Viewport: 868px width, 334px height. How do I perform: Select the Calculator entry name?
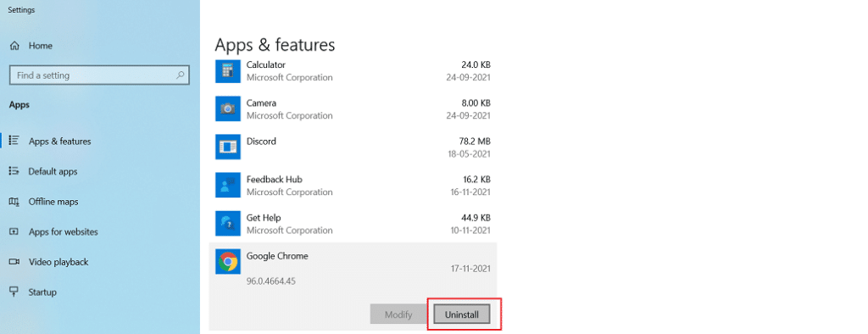(265, 64)
